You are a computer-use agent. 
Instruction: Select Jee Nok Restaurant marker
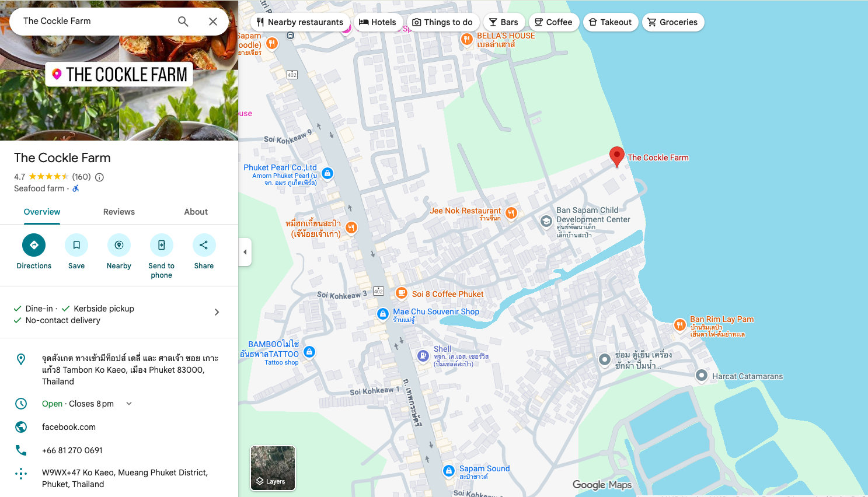click(x=511, y=213)
